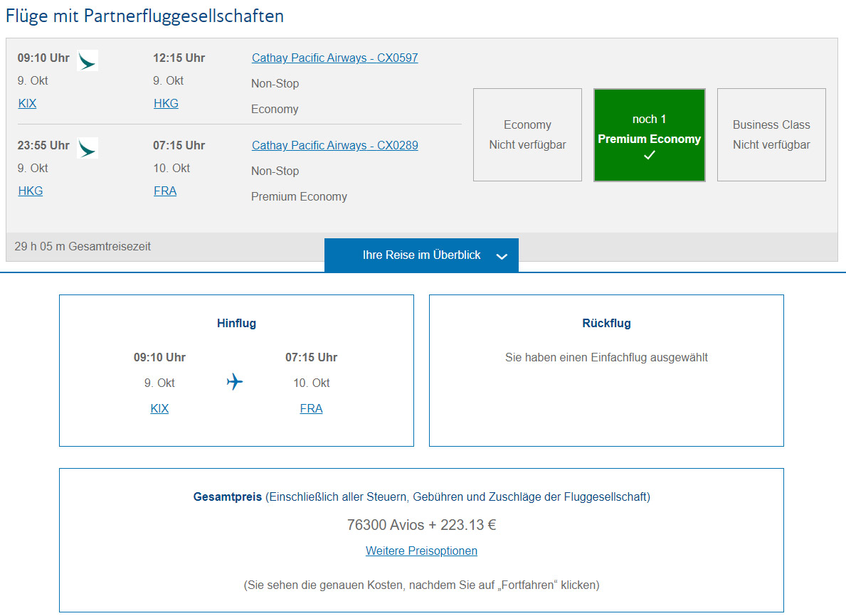Click the airplane icon in the Hinflug box
This screenshot has width=846, height=616.
235,382
